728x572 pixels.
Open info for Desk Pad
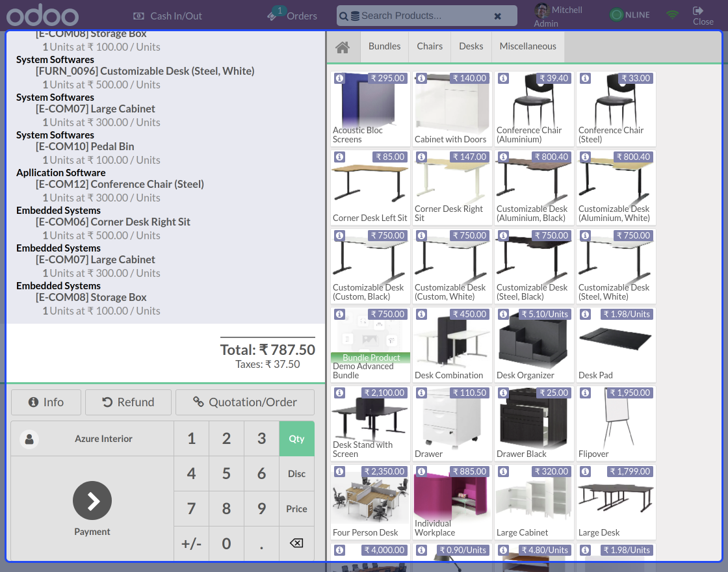585,315
